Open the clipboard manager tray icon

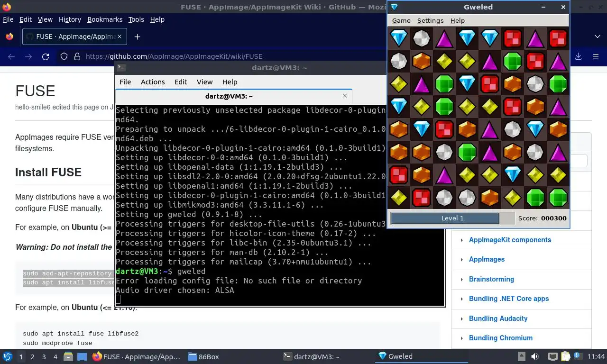point(565,356)
